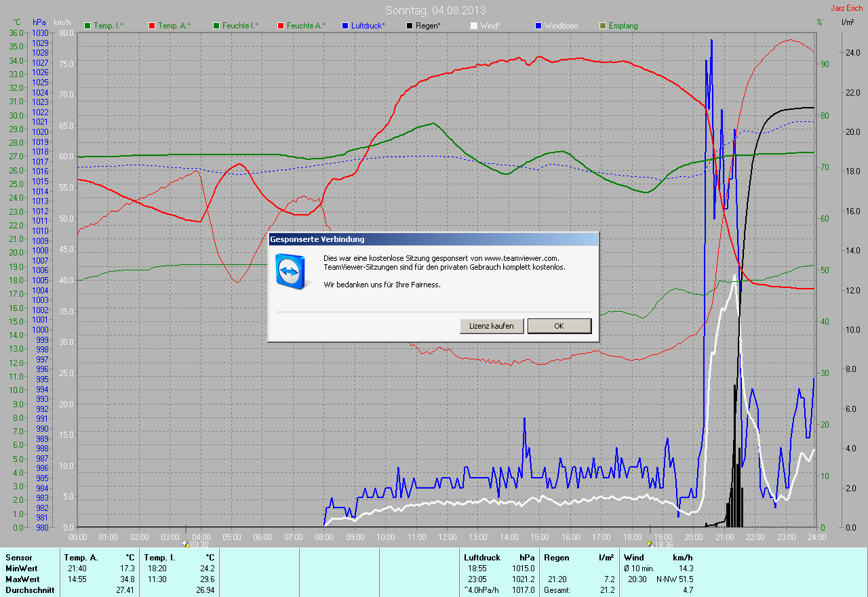Click the MinWert row label
Viewport: 868px width, 597px height.
point(21,569)
